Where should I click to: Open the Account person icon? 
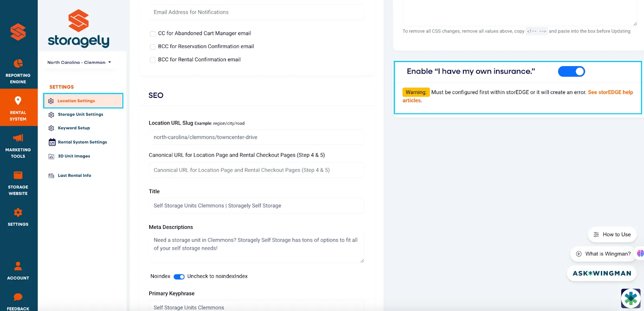[x=18, y=266]
